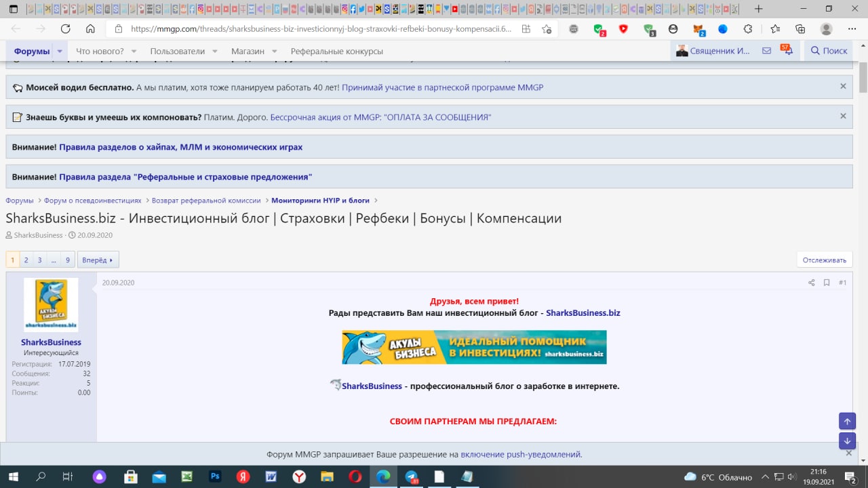Open 'Мониторинги HYIP и блоги' breadcrumb

320,201
